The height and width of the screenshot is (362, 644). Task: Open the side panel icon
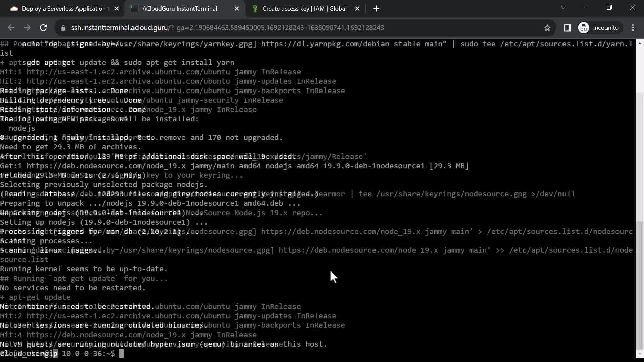[567, 28]
